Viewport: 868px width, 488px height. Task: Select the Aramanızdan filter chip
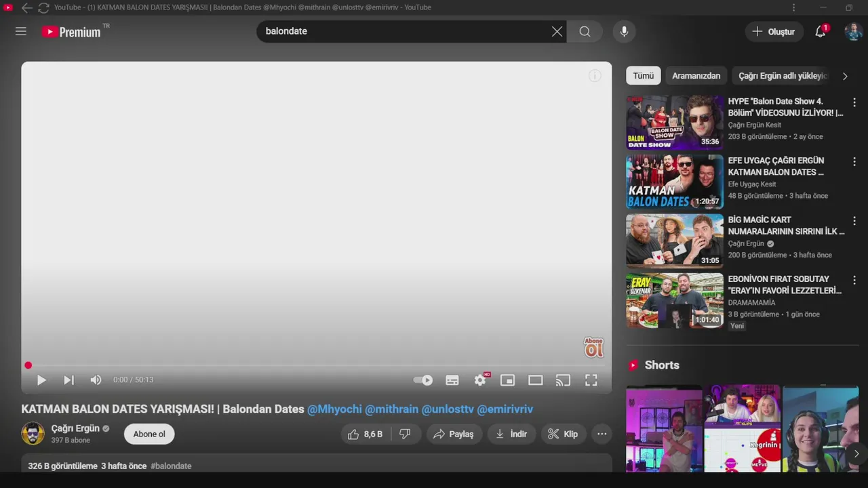pyautogui.click(x=696, y=76)
